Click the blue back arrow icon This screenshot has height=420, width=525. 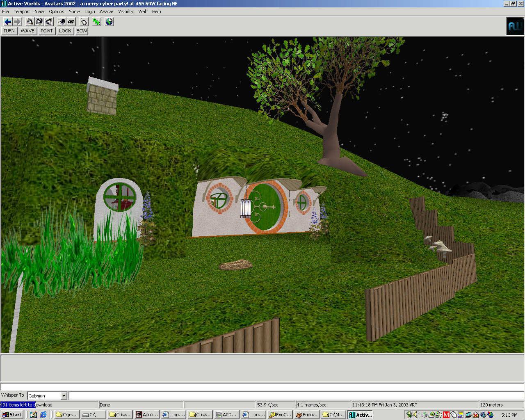[8, 22]
